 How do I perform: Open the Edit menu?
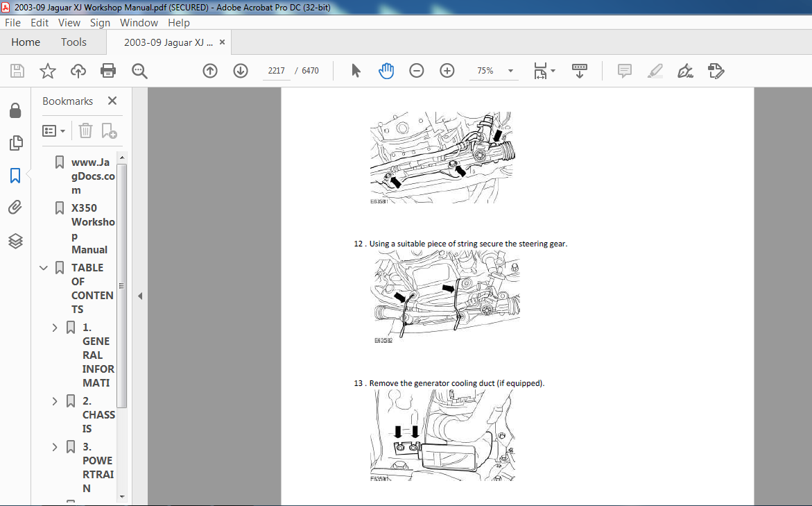pyautogui.click(x=40, y=23)
